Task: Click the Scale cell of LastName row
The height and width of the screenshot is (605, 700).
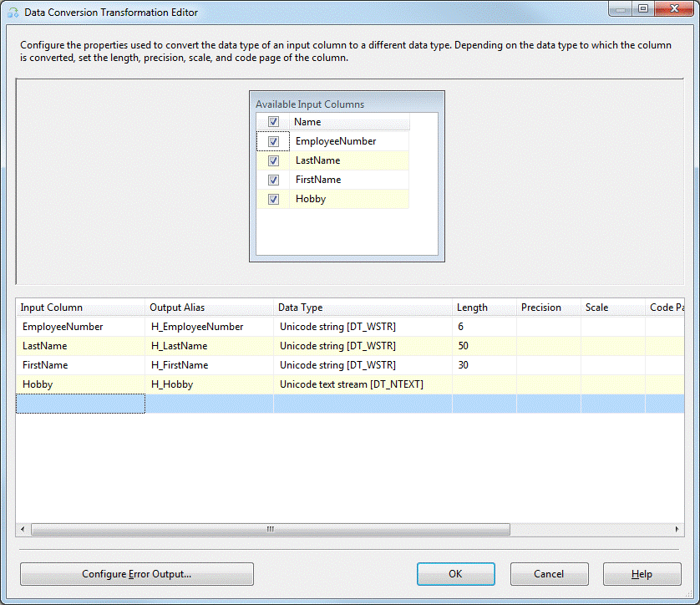Action: pyautogui.click(x=613, y=346)
